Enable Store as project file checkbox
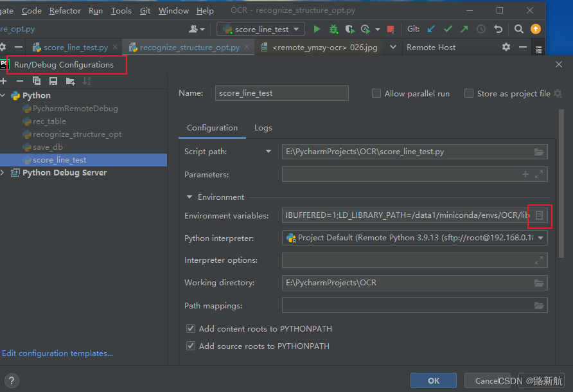573x392 pixels. (468, 93)
